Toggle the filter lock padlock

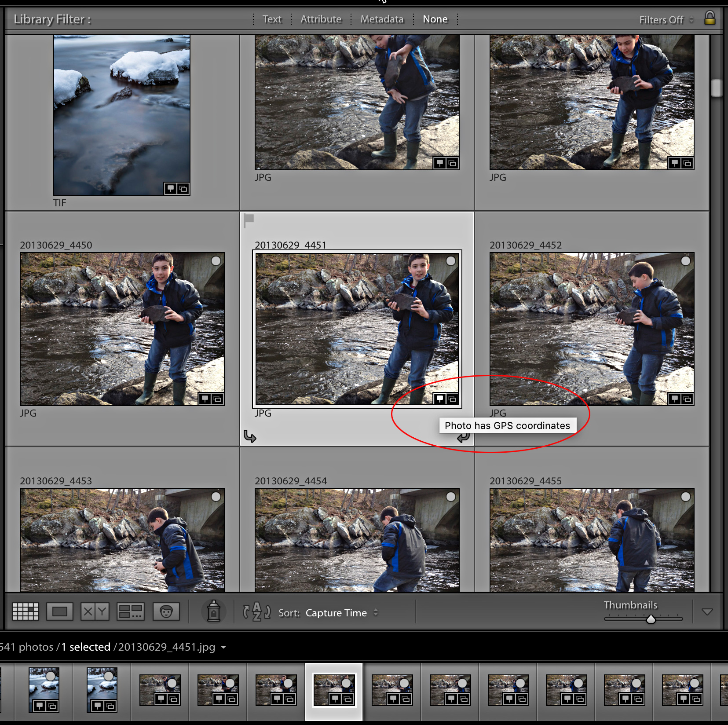(x=710, y=19)
